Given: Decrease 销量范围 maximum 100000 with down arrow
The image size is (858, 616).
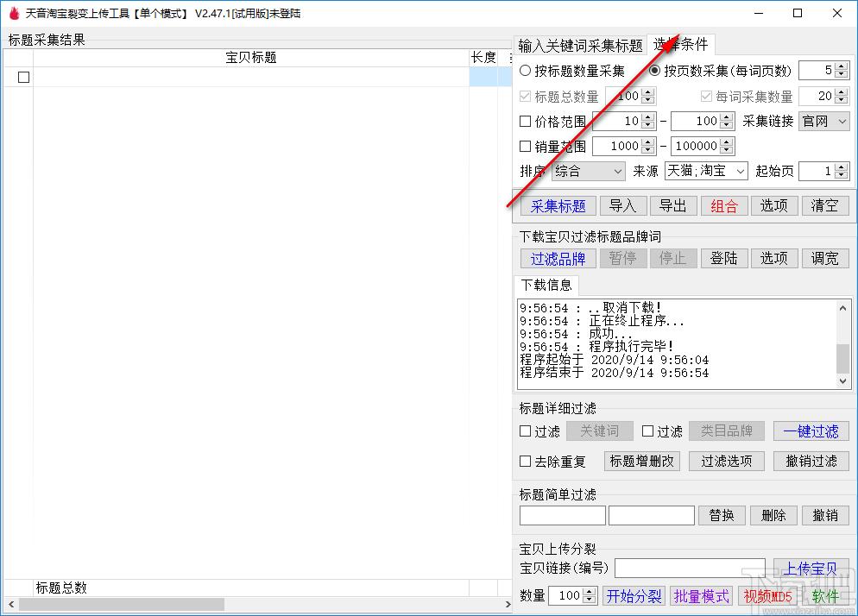Looking at the screenshot, I should pyautogui.click(x=727, y=150).
